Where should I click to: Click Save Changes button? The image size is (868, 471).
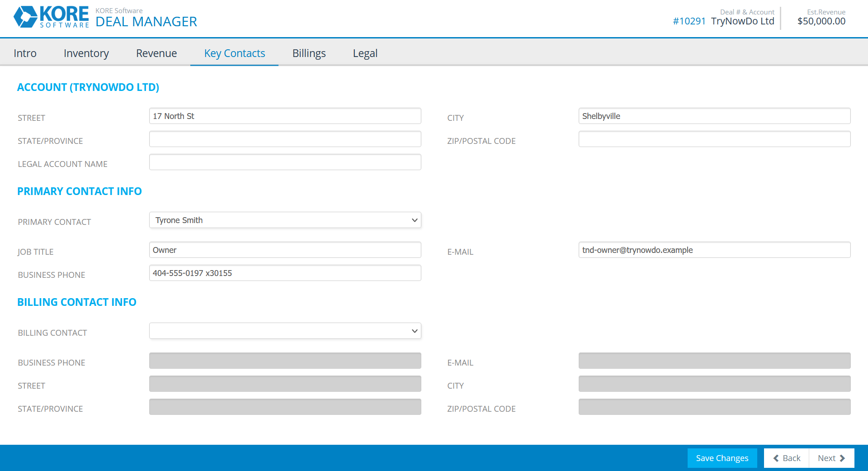(x=722, y=458)
